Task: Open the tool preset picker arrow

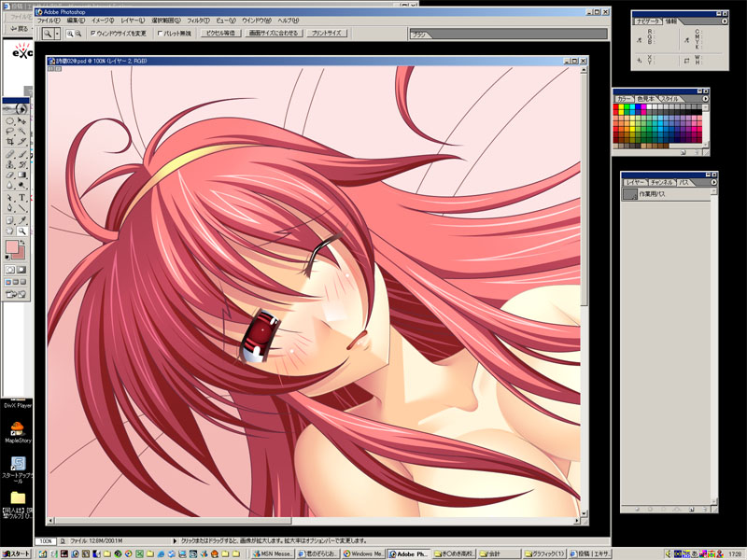Action: tap(57, 34)
